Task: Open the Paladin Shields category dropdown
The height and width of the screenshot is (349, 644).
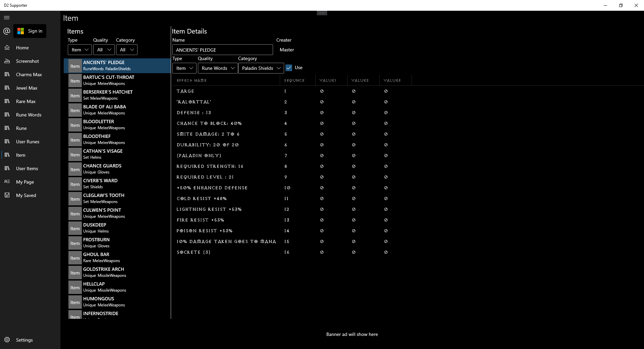Action: coord(261,68)
